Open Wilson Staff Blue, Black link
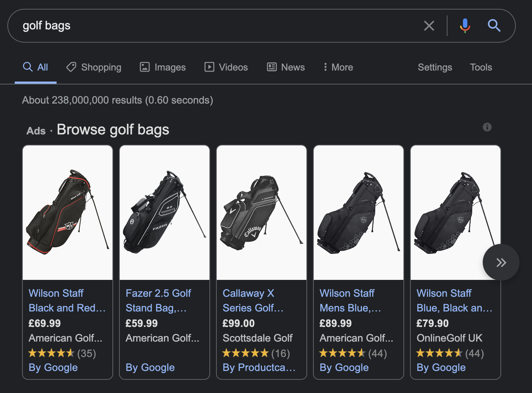Viewport: 532px width, 393px height. pos(454,300)
